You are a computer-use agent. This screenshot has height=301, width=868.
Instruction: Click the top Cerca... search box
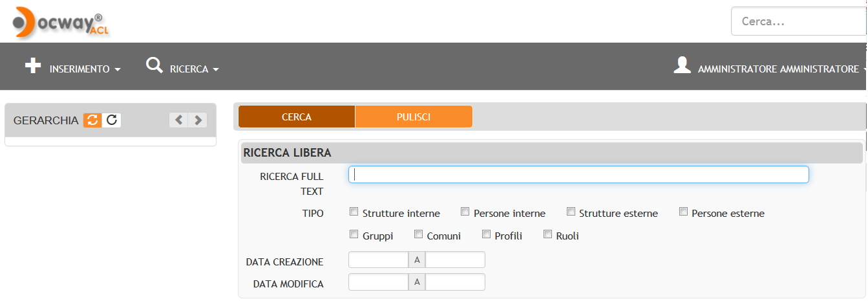799,21
